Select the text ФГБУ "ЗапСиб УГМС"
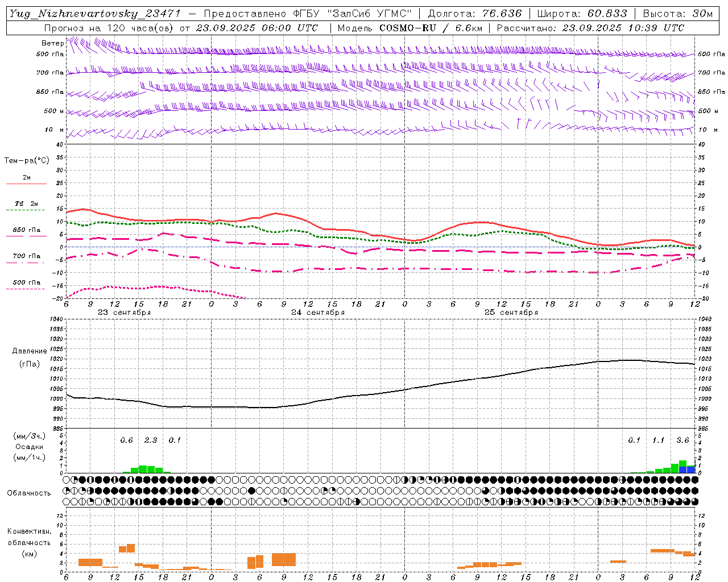The width and height of the screenshot is (728, 582). pos(353,14)
